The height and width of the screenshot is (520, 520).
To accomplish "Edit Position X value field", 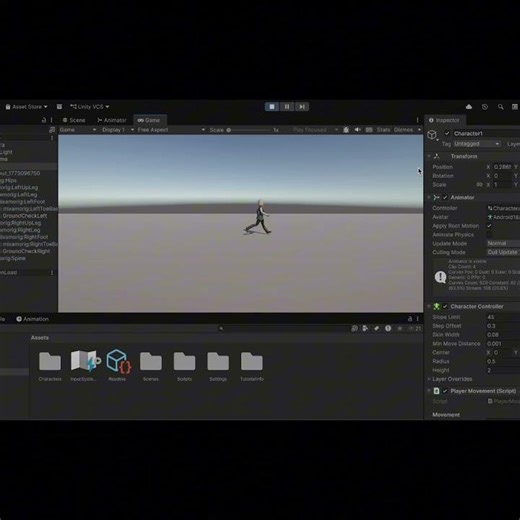I will (x=502, y=167).
